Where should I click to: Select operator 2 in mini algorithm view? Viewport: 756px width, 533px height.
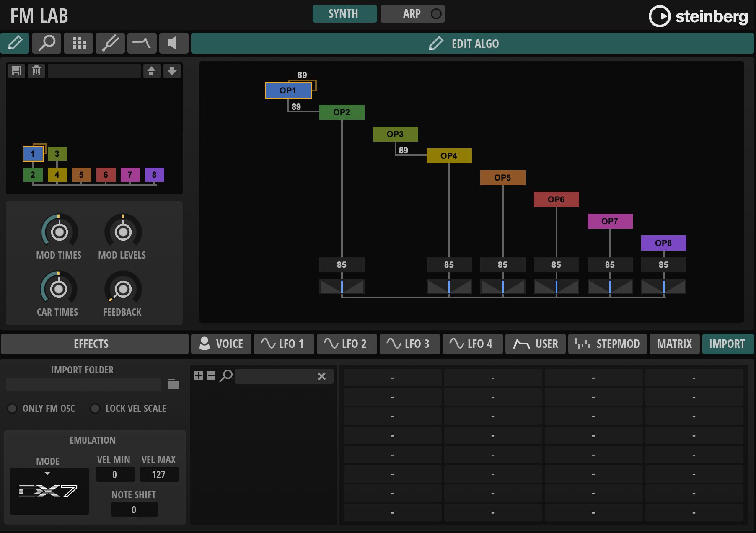click(33, 175)
